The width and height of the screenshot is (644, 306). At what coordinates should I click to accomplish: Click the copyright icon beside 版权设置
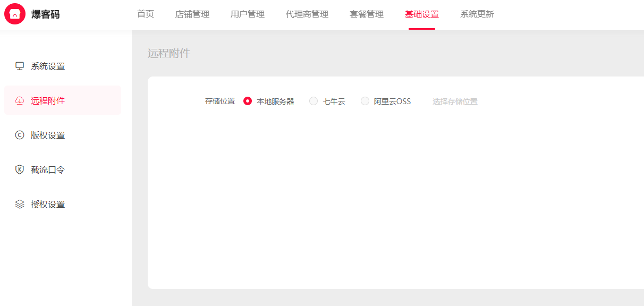point(20,135)
